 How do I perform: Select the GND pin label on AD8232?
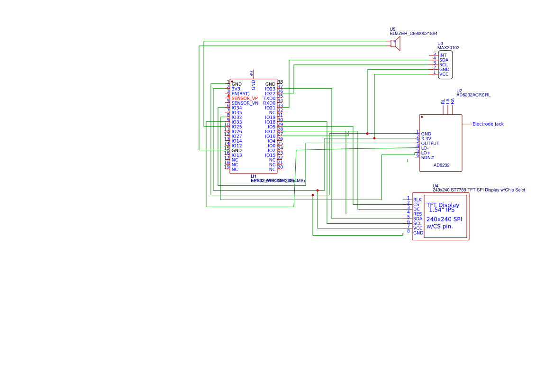point(426,134)
